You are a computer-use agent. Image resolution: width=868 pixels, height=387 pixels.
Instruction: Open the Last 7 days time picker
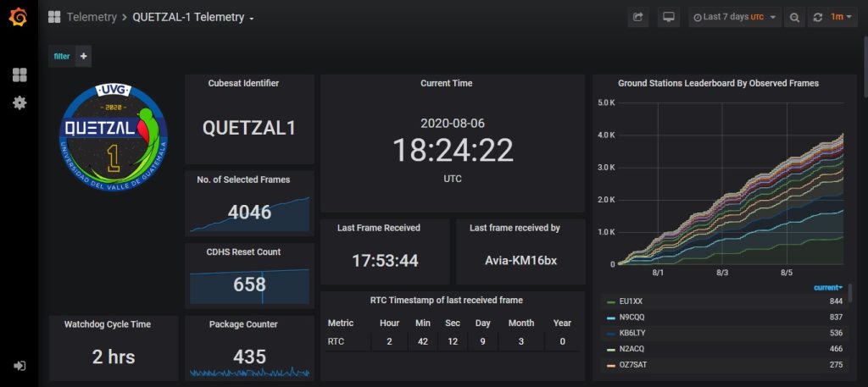pyautogui.click(x=734, y=17)
